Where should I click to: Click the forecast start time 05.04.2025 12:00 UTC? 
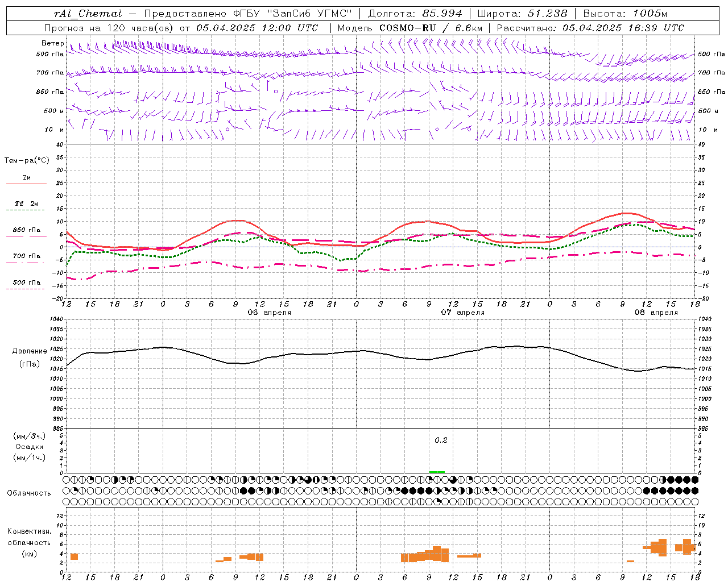click(x=257, y=28)
